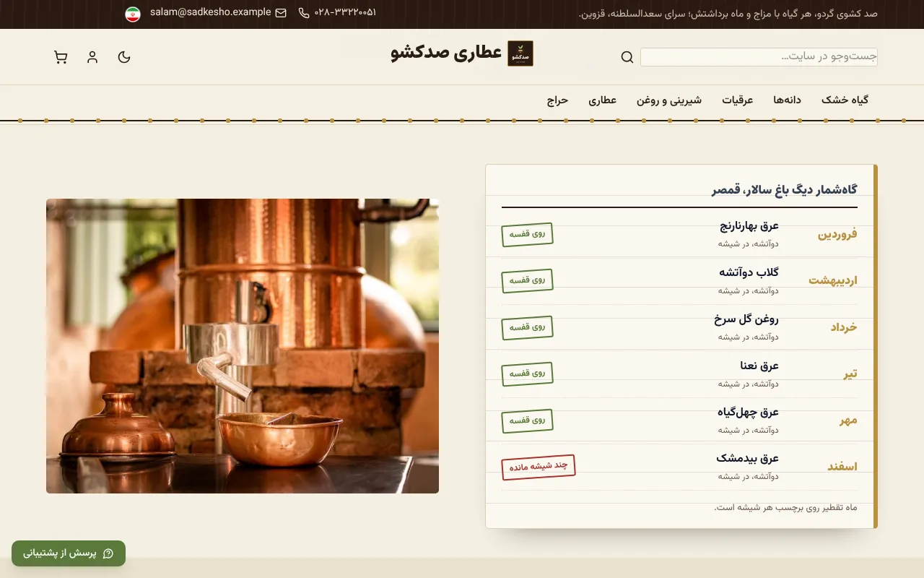Click روی قفسه stamp in فروردین row
The width and height of the screenshot is (924, 578).
pyautogui.click(x=527, y=234)
